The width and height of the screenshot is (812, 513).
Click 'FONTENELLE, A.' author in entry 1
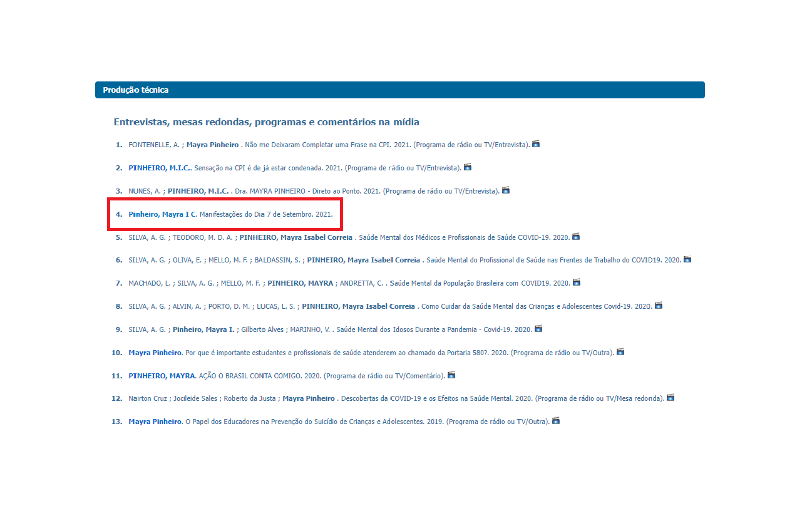click(155, 145)
